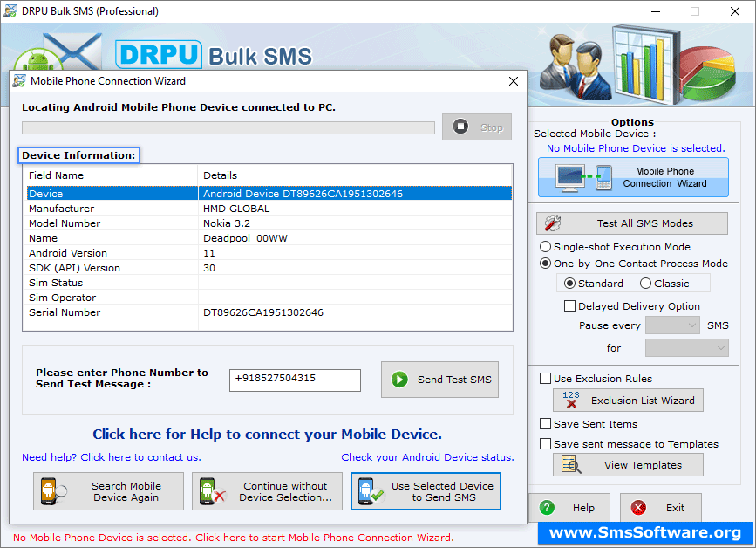
Task: Click the Field Name column header
Action: [111, 175]
